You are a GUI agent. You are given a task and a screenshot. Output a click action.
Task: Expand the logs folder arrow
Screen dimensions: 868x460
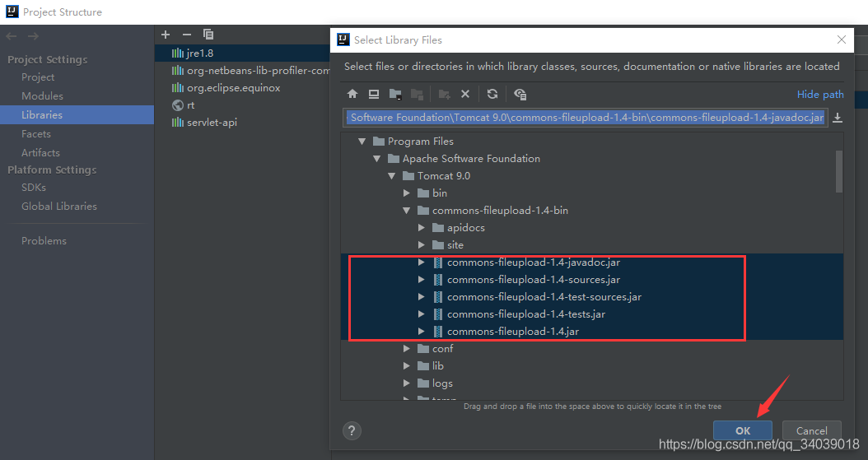(407, 383)
